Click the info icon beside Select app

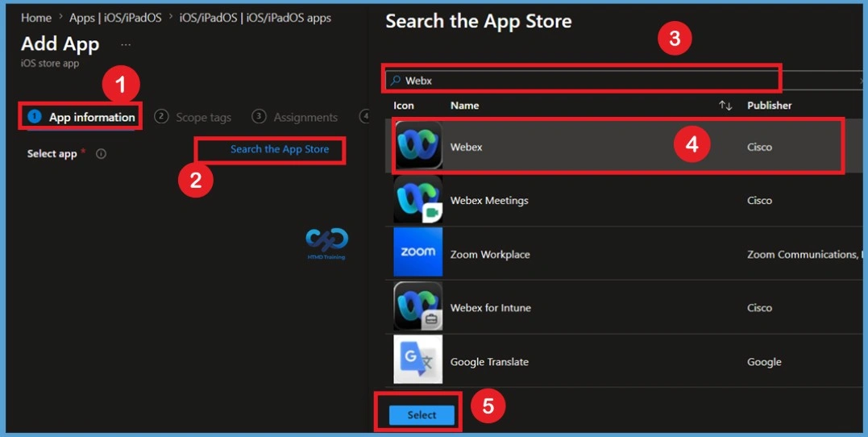(101, 154)
